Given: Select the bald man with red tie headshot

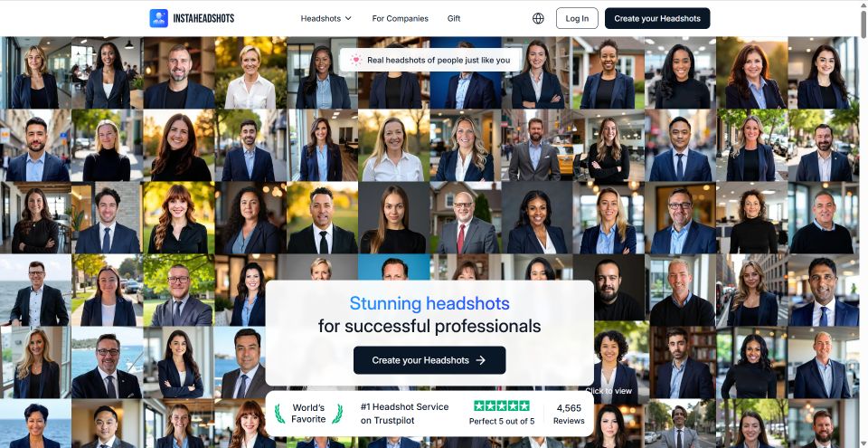Looking at the screenshot, I should tap(466, 218).
